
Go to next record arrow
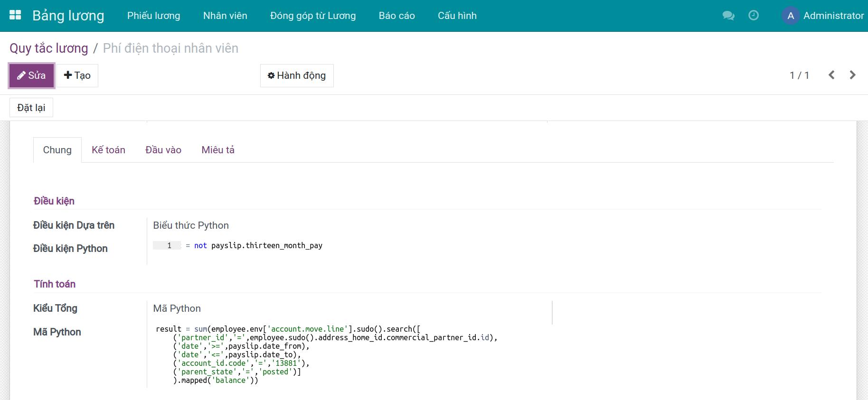[852, 75]
